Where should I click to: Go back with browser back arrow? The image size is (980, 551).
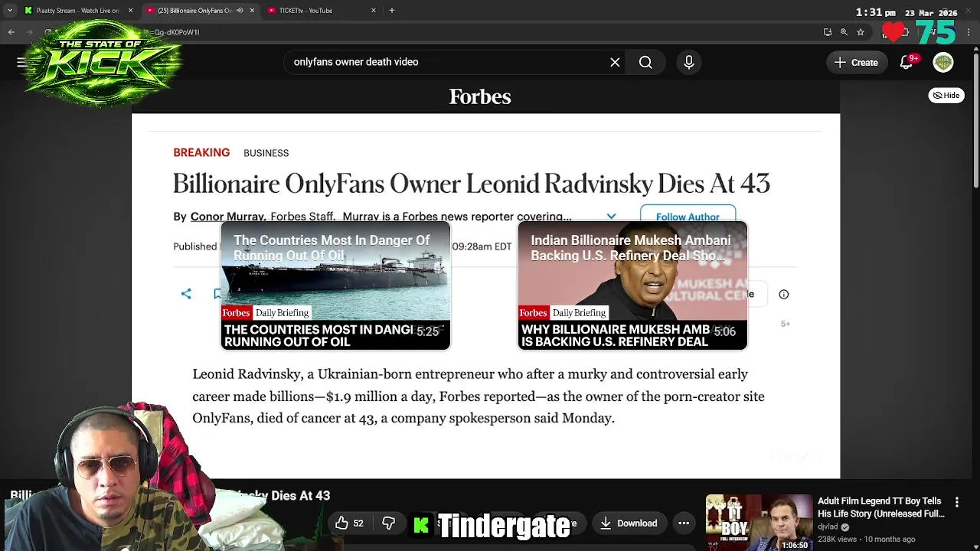coord(11,32)
